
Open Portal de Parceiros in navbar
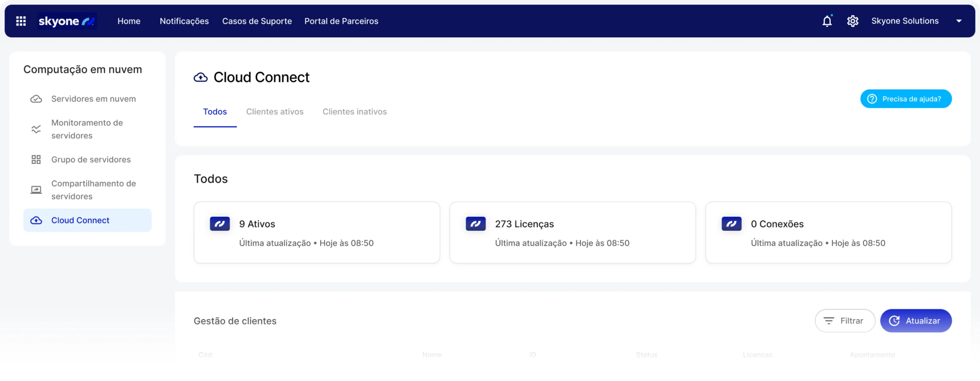[341, 21]
